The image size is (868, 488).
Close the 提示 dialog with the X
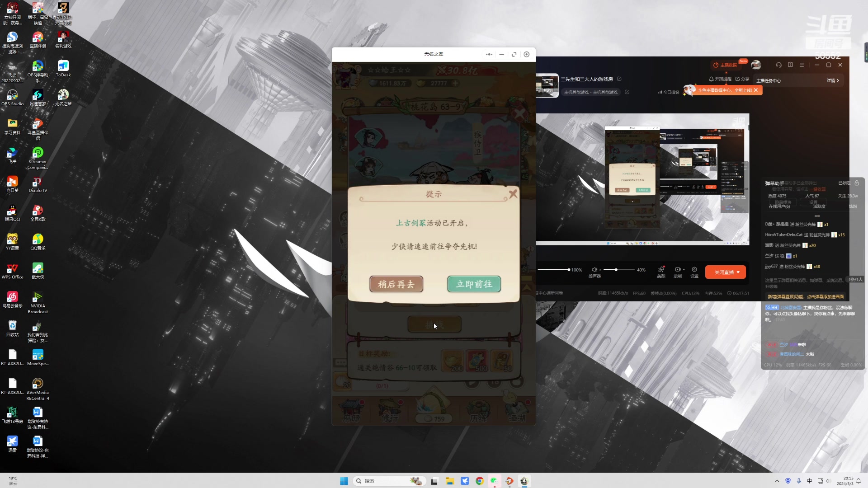coord(513,194)
